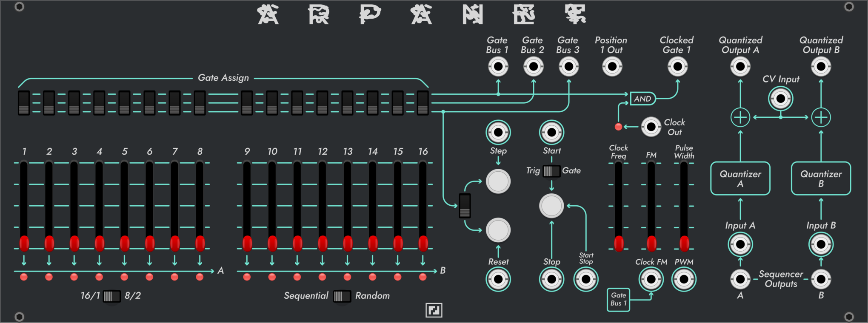
Task: Push the manual Reset button
Action: pyautogui.click(x=498, y=230)
